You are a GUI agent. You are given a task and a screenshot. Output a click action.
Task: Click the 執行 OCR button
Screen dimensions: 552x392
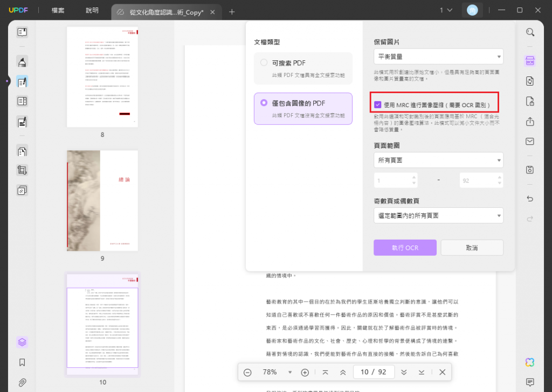coord(405,248)
